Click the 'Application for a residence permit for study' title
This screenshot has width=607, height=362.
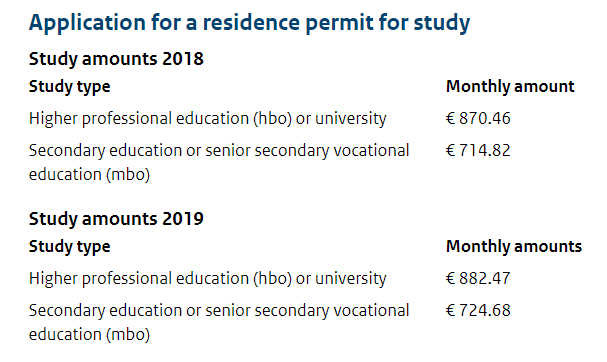(249, 22)
